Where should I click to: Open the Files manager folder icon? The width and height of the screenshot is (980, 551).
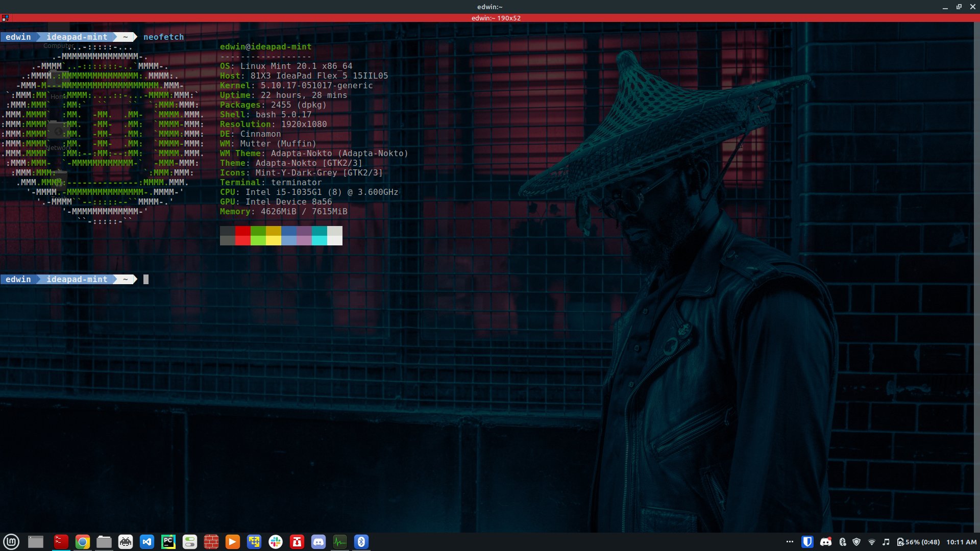(104, 542)
